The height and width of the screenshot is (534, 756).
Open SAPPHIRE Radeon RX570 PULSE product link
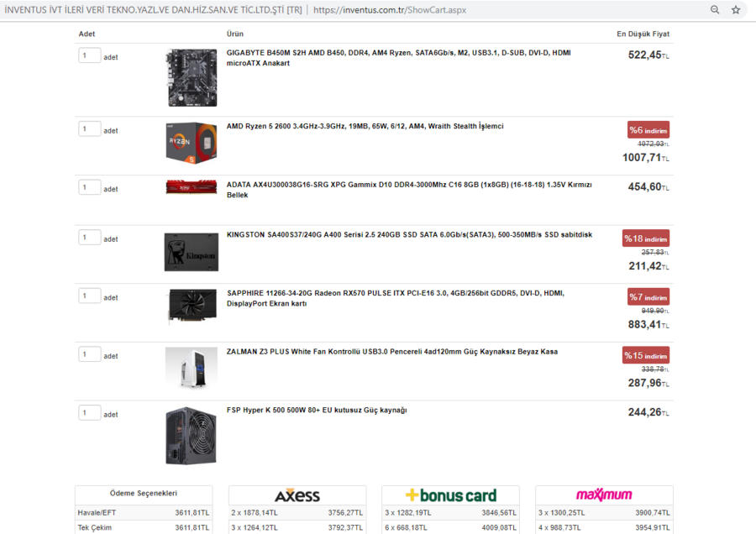point(396,298)
